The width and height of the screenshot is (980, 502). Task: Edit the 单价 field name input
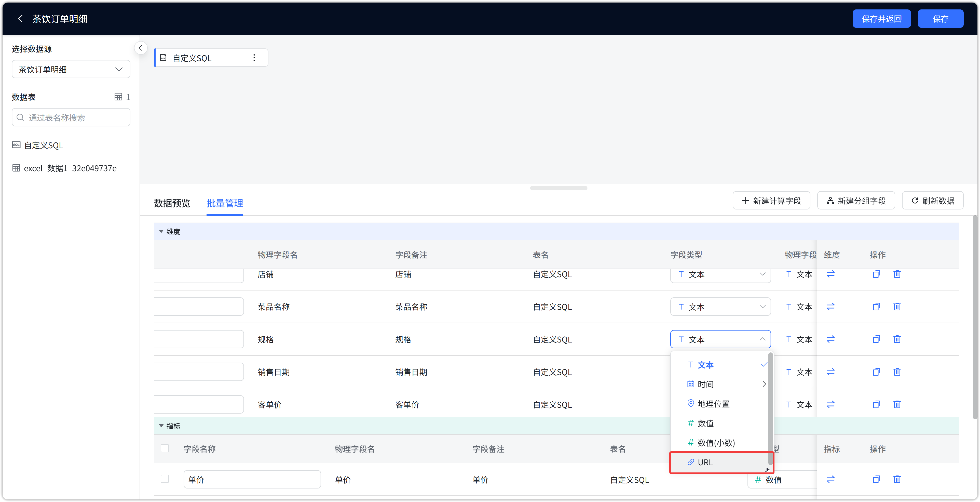[x=252, y=480]
